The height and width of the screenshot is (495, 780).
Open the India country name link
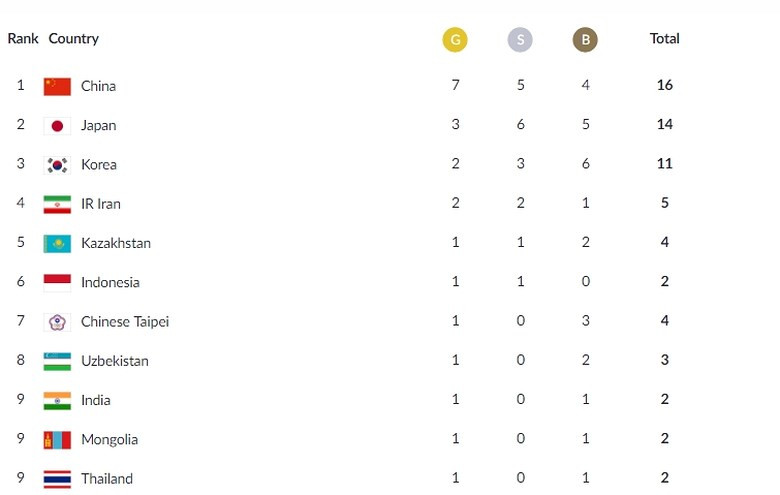(96, 400)
